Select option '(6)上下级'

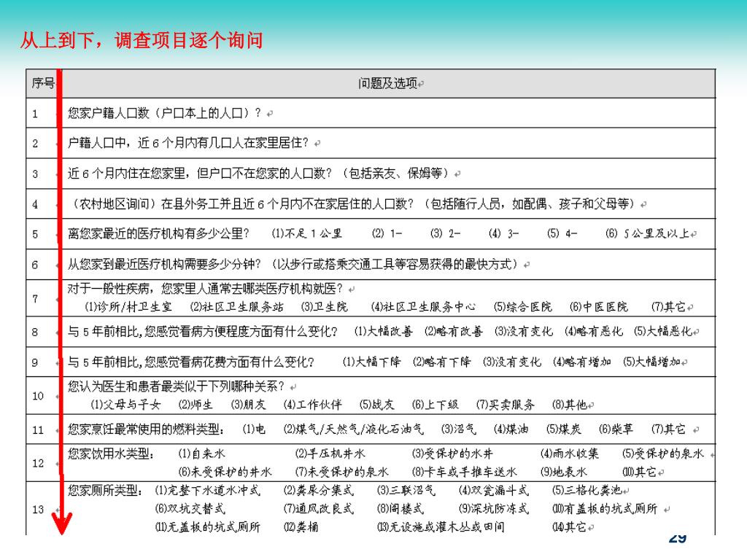[x=435, y=405]
